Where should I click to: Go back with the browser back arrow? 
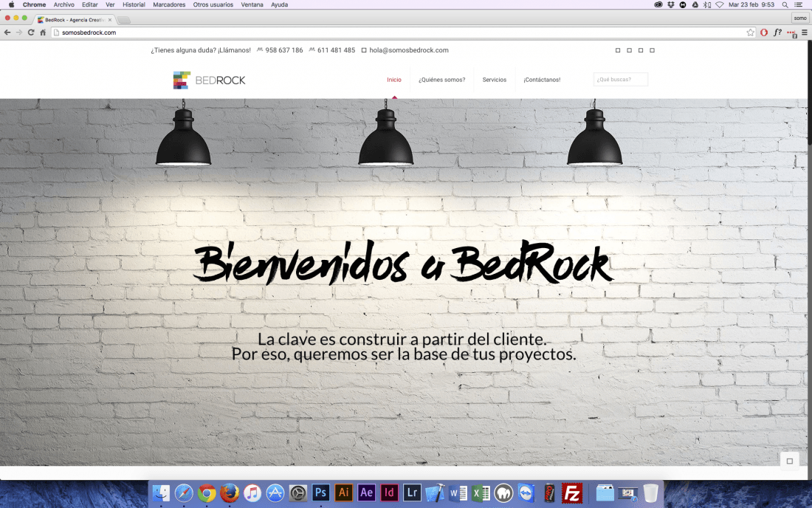[x=7, y=32]
